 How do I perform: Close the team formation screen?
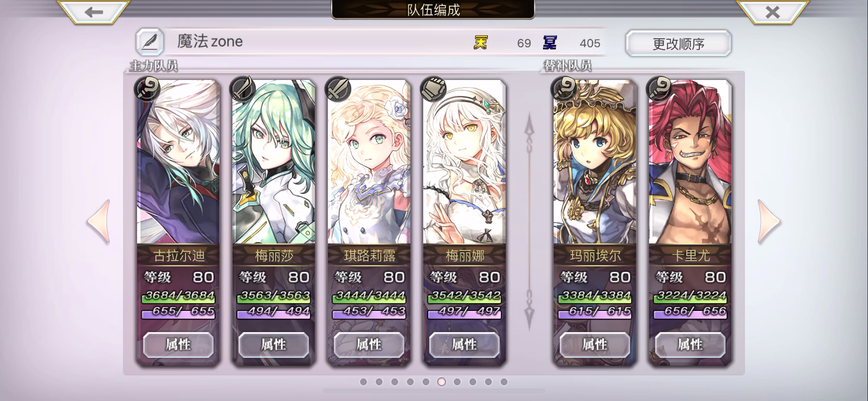tap(773, 12)
